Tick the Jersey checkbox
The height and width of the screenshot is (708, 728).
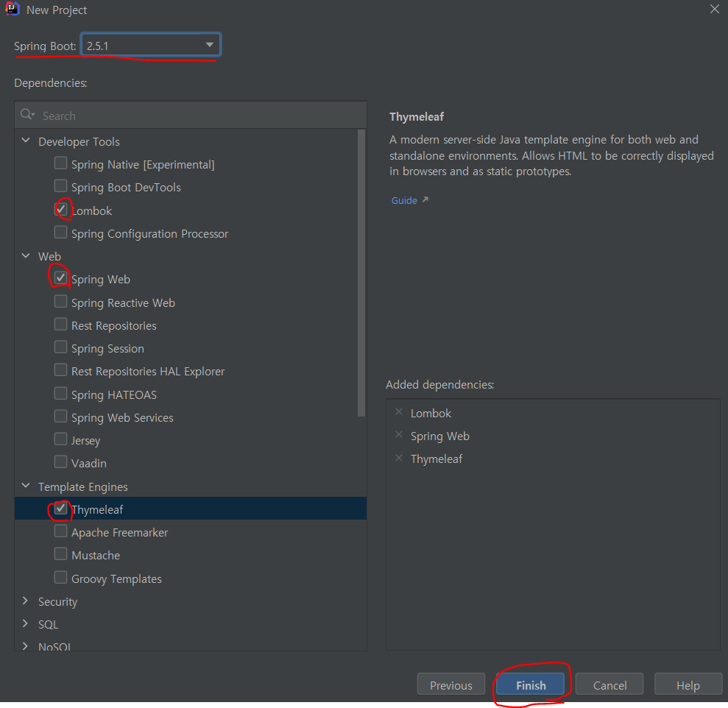click(x=60, y=439)
